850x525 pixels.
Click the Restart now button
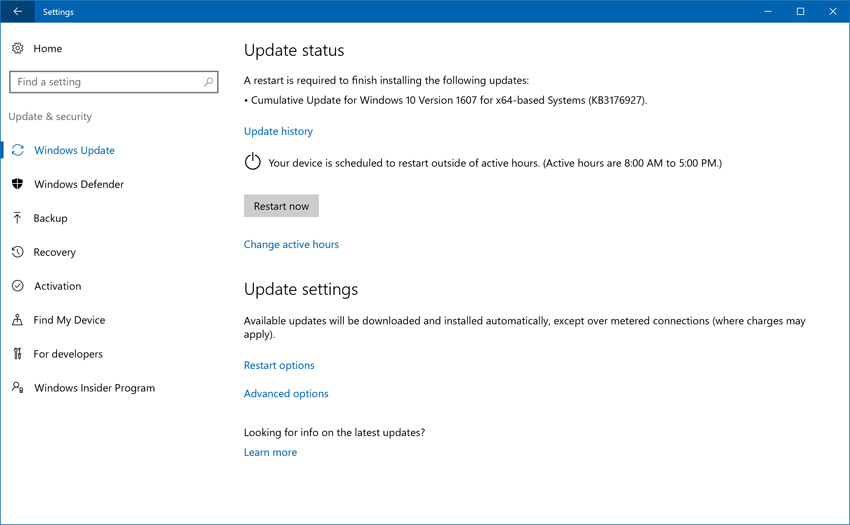(x=281, y=206)
